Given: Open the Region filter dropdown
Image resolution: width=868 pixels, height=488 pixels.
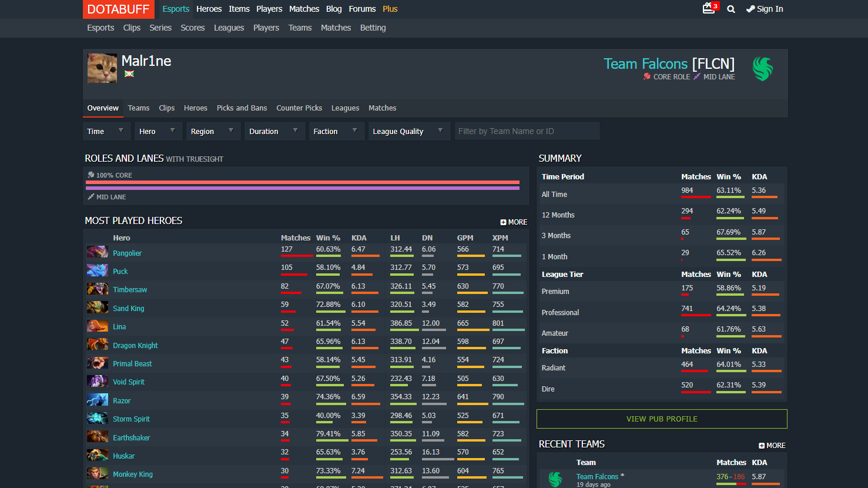Looking at the screenshot, I should pyautogui.click(x=213, y=131).
